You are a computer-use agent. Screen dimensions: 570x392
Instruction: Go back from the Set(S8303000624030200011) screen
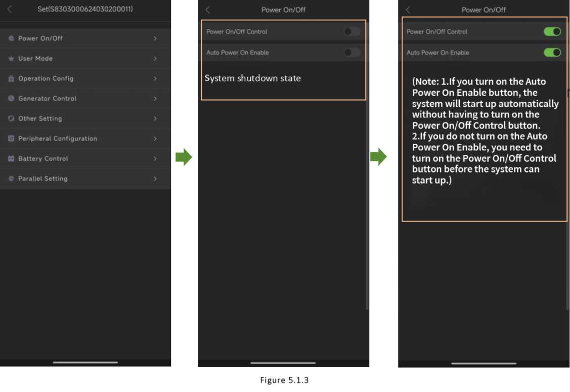coord(10,9)
